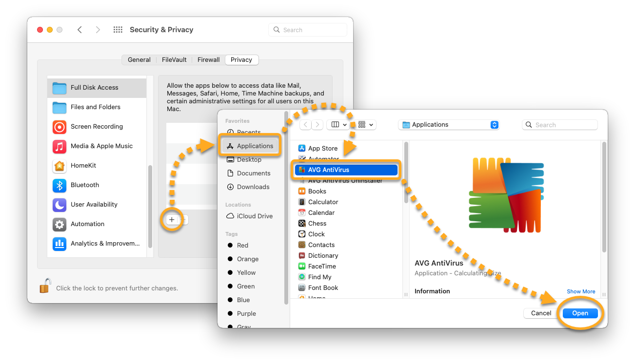Open the HomeKit privacy category
The width and height of the screenshot is (635, 364).
(83, 166)
